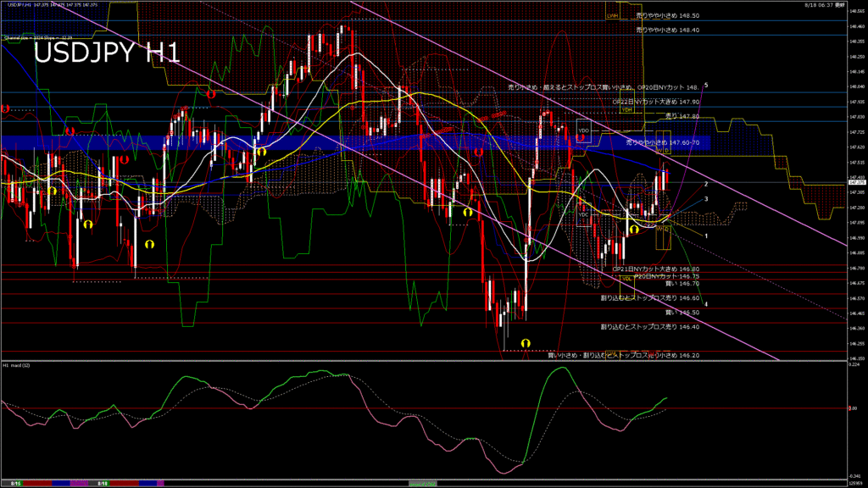Click the YDL level label
This screenshot has height=488, width=868.
tap(627, 278)
